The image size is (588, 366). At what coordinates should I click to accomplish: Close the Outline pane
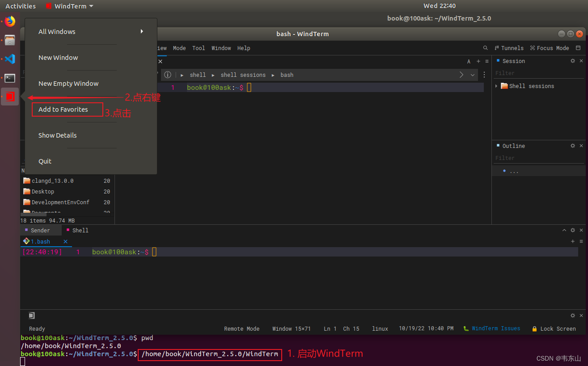(x=581, y=146)
